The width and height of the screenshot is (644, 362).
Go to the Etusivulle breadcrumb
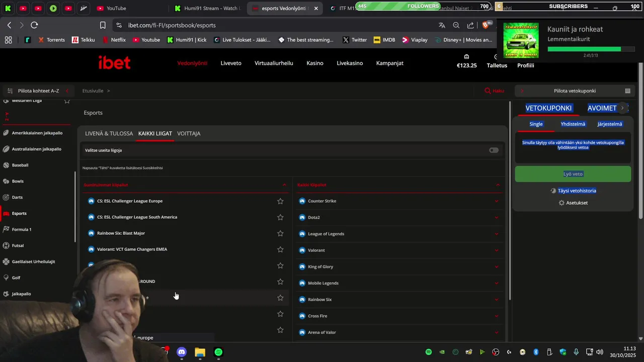click(x=93, y=91)
